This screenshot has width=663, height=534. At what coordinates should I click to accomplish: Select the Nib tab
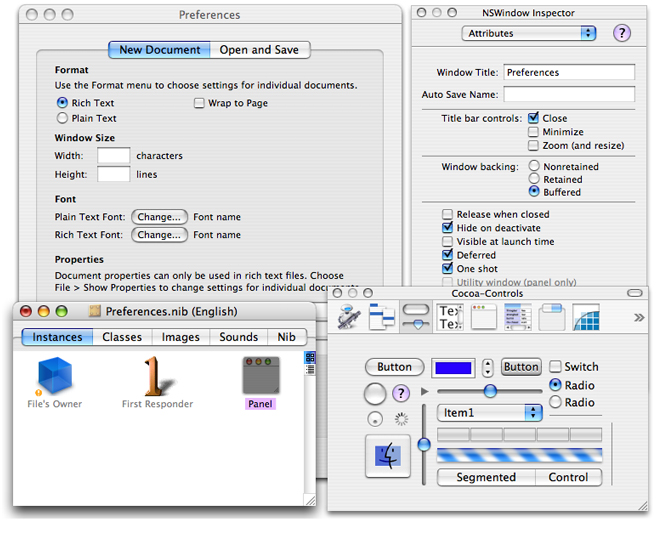[x=287, y=337]
